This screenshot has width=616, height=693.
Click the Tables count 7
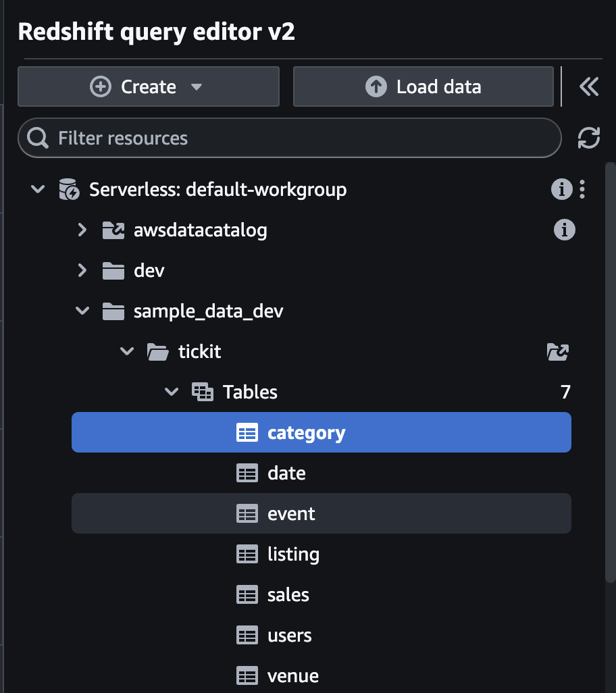pyautogui.click(x=565, y=392)
